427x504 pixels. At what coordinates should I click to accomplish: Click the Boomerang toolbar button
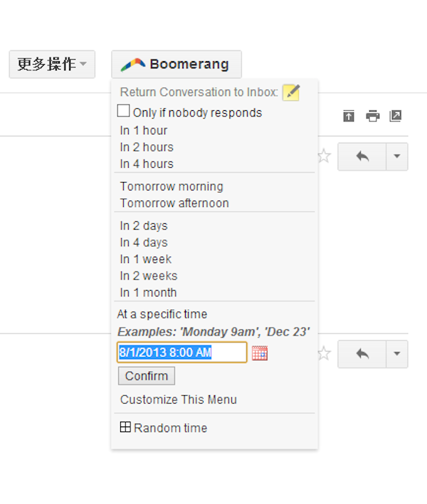tap(176, 64)
